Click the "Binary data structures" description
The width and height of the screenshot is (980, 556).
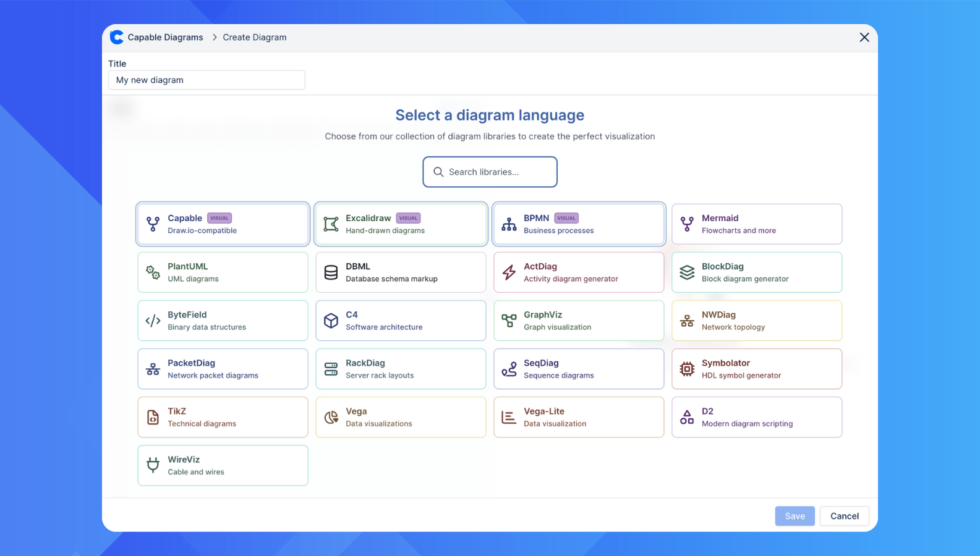207,327
